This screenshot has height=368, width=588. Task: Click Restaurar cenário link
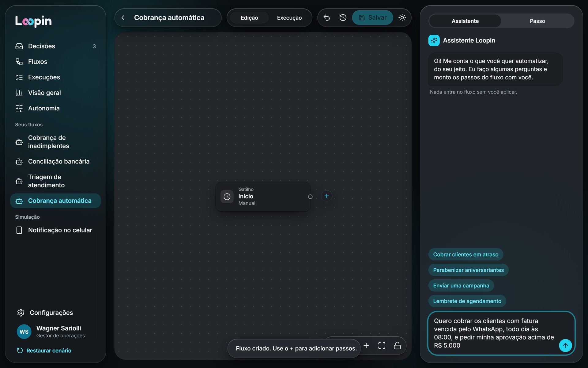44,351
